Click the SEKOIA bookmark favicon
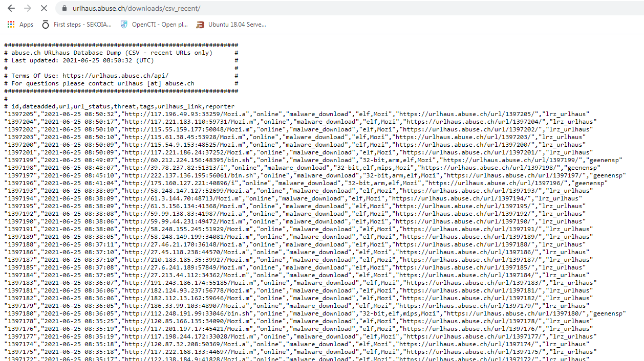 [45, 24]
